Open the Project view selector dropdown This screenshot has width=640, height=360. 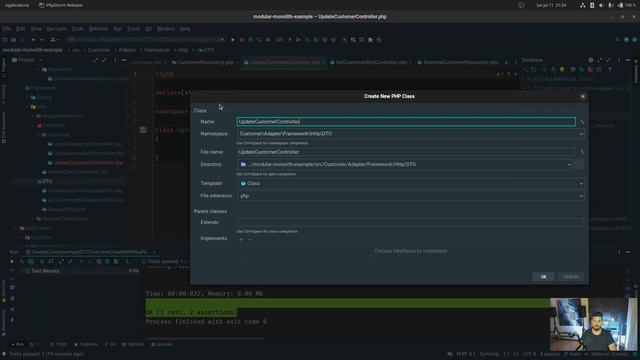point(27,60)
